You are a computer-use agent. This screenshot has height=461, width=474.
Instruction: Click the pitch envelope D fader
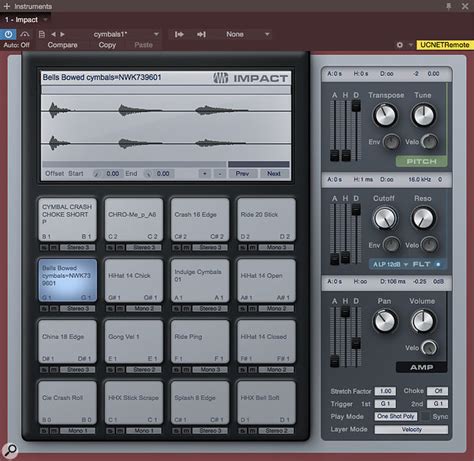356,106
